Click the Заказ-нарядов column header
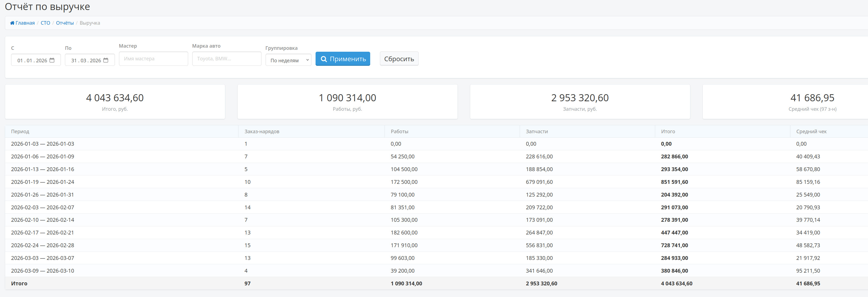This screenshot has width=868, height=297. (262, 132)
